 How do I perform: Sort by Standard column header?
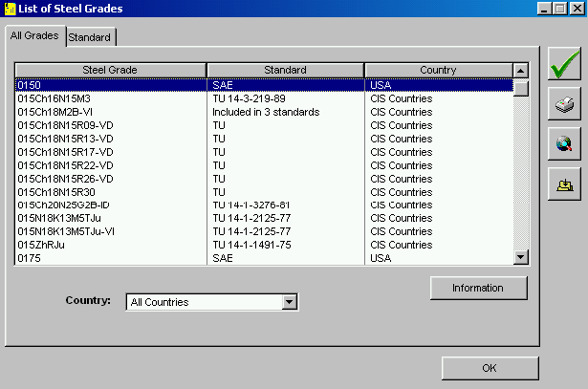click(285, 70)
